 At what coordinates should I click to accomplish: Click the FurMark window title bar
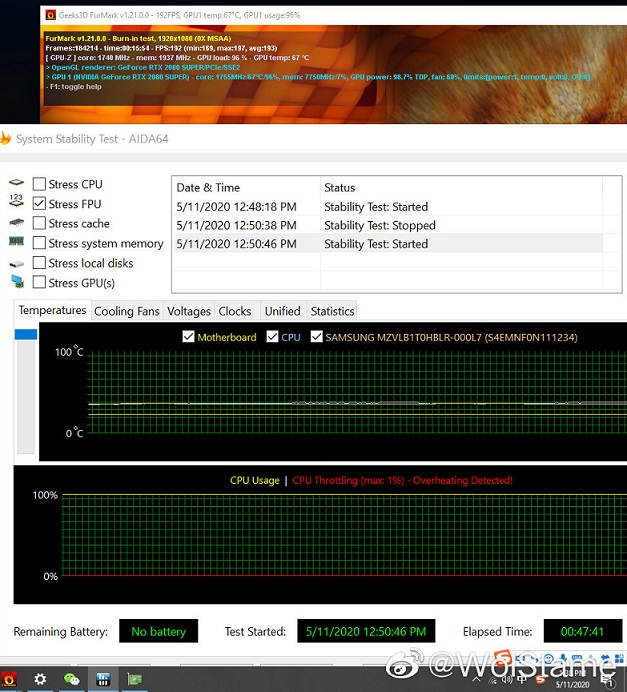tap(334, 15)
